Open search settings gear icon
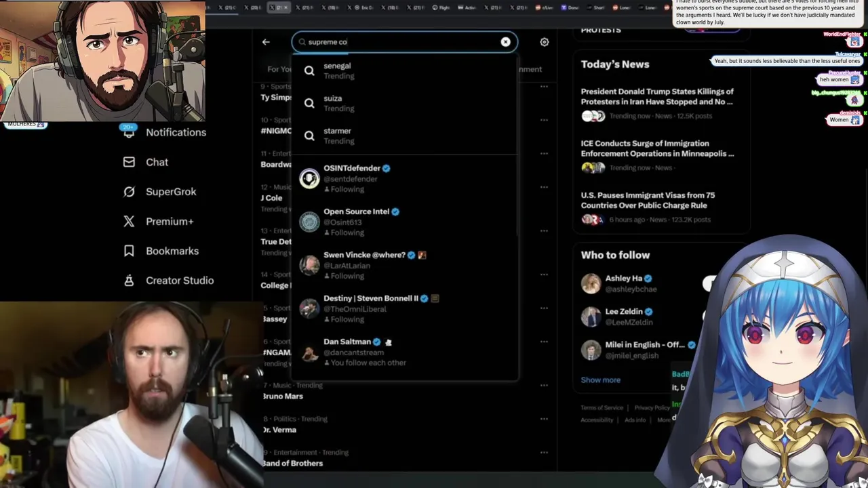 click(x=545, y=42)
